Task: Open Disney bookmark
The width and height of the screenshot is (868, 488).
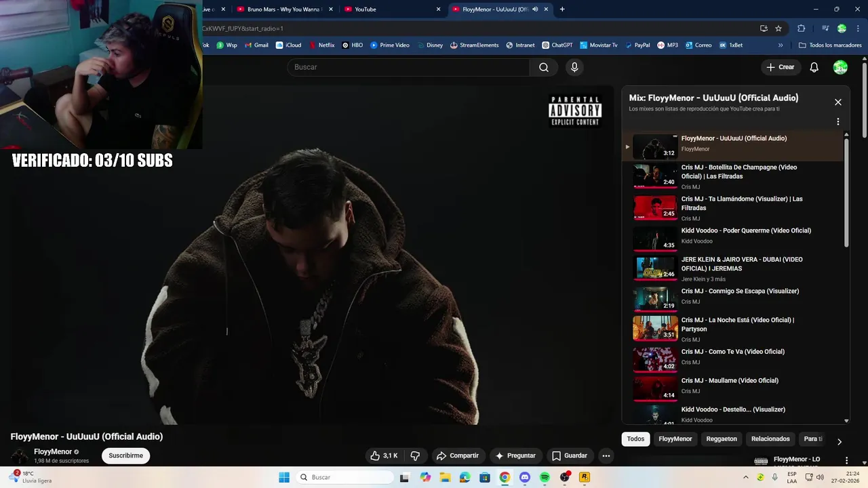Action: click(x=429, y=45)
